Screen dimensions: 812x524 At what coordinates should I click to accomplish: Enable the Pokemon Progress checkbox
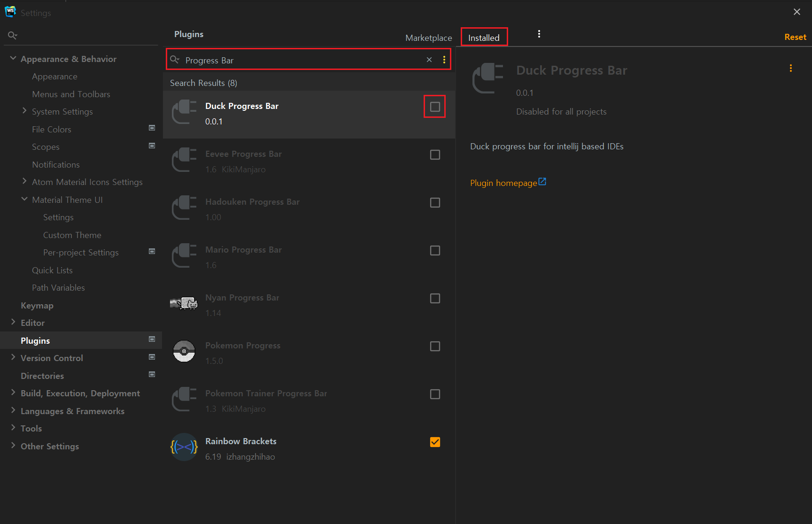click(x=435, y=346)
